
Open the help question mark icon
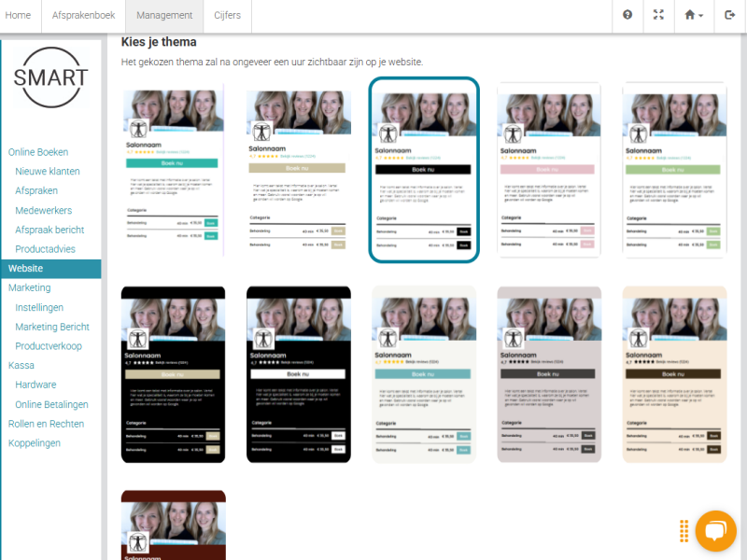pyautogui.click(x=627, y=15)
